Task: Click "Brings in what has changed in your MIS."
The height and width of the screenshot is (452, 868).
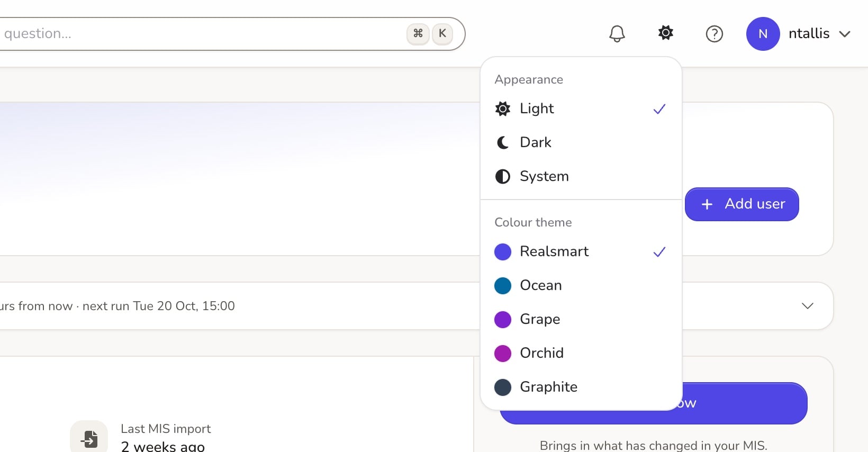Action: click(654, 446)
